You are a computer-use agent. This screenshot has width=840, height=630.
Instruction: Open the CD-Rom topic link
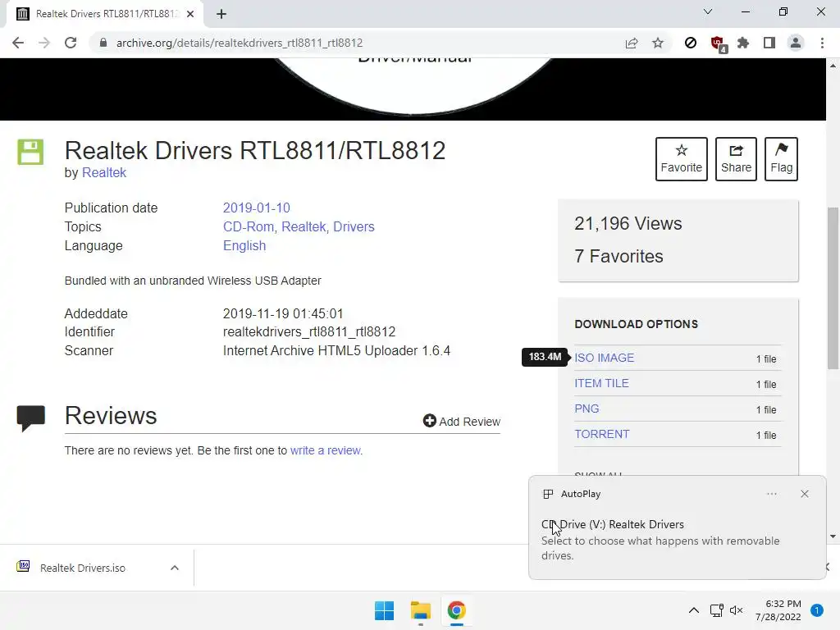248,226
